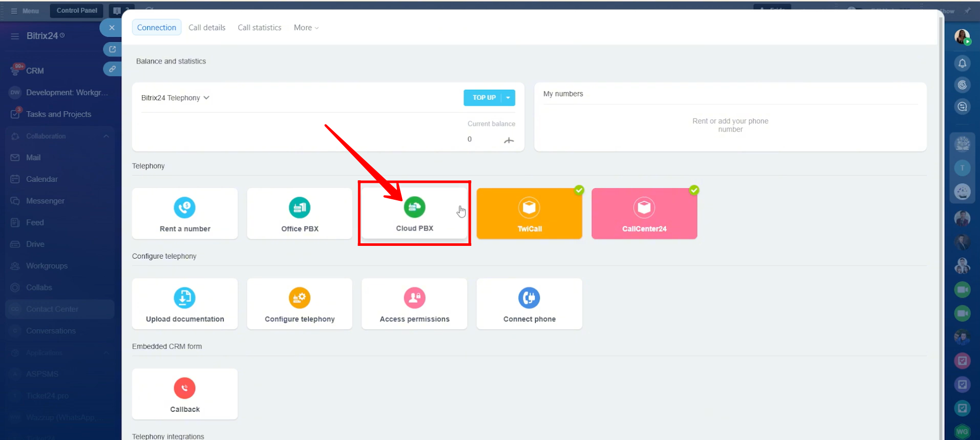The image size is (980, 440).
Task: Expand the More tab menu
Action: (306, 28)
